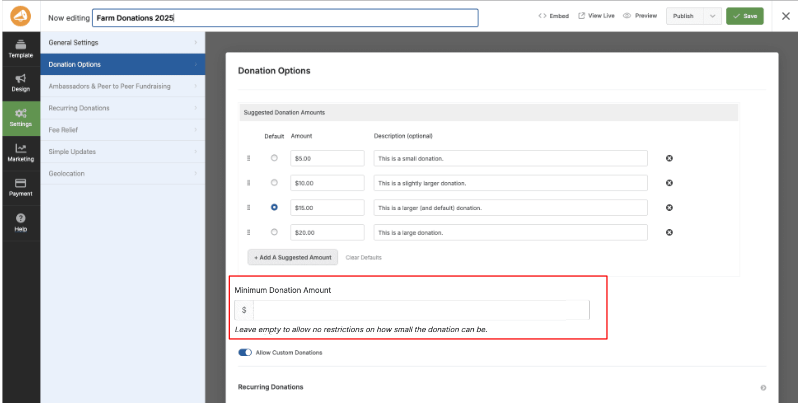The width and height of the screenshot is (798, 403).
Task: Click the Minimum Donation Amount field
Action: pyautogui.click(x=420, y=310)
